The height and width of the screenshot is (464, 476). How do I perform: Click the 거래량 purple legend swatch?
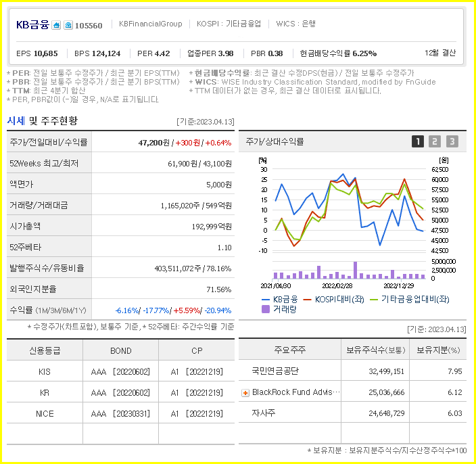266,309
